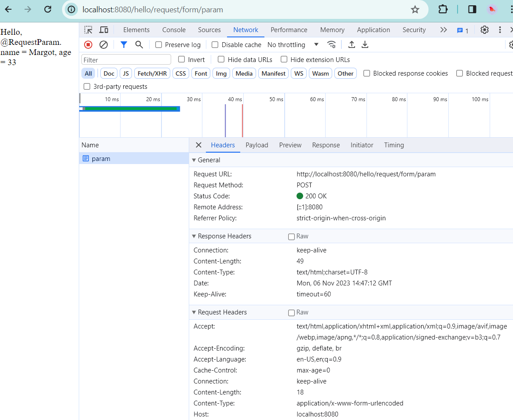
Task: Filter requests by Fetch/XHR
Action: [152, 73]
